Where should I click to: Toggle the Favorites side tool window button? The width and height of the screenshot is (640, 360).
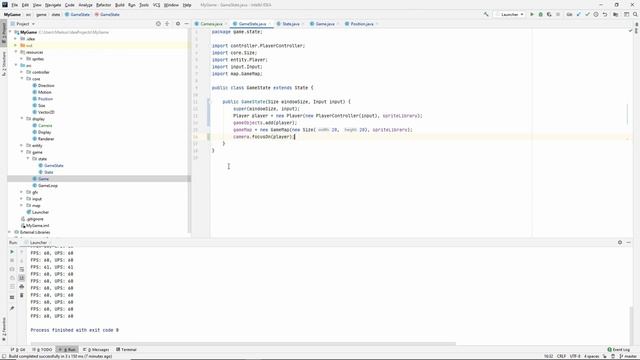[x=4, y=329]
